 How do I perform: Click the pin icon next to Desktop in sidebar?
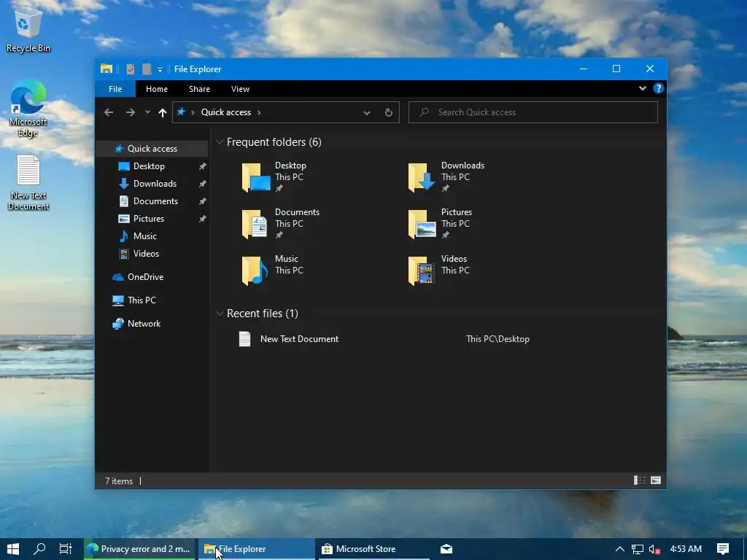203,166
